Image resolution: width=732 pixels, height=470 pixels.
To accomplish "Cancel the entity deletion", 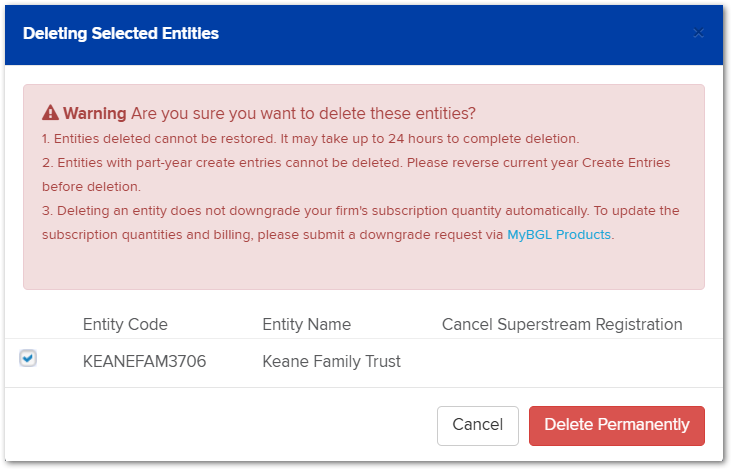I will (478, 425).
